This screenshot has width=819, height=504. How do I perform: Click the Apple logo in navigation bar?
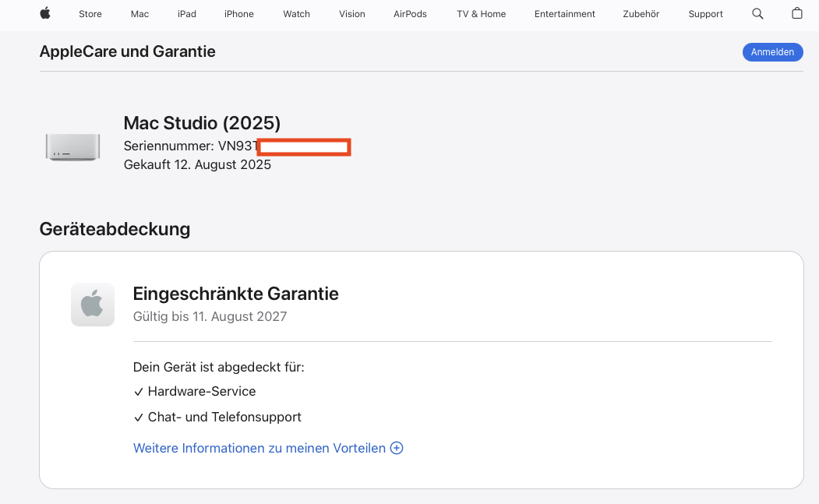pos(45,13)
